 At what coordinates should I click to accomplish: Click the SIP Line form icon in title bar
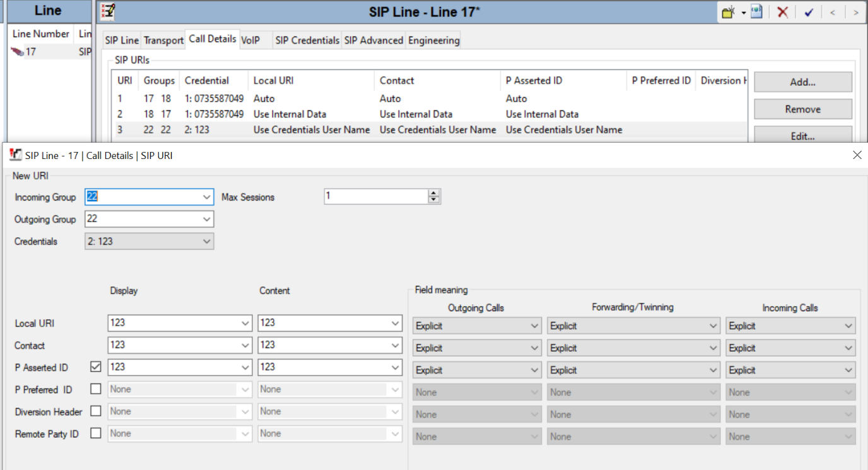108,11
